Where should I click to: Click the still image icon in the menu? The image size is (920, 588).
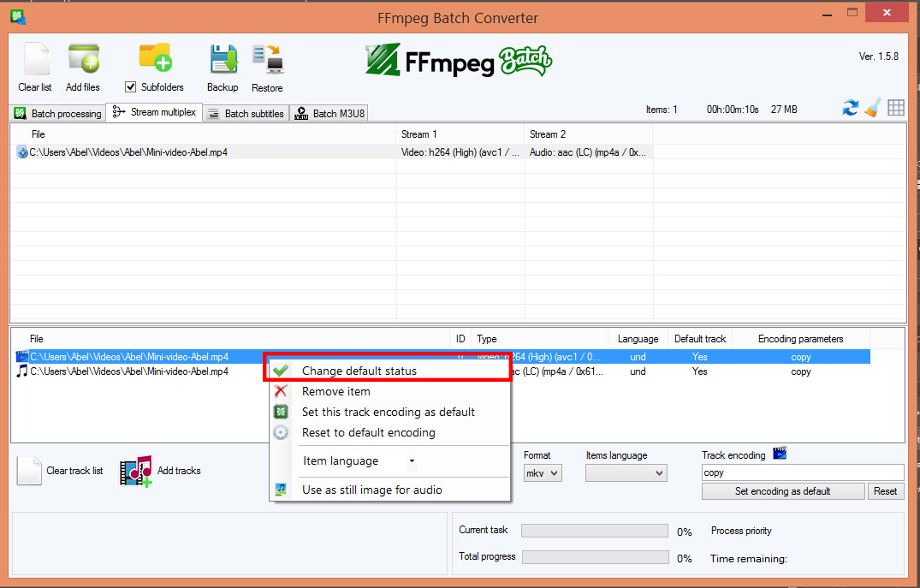[x=281, y=490]
